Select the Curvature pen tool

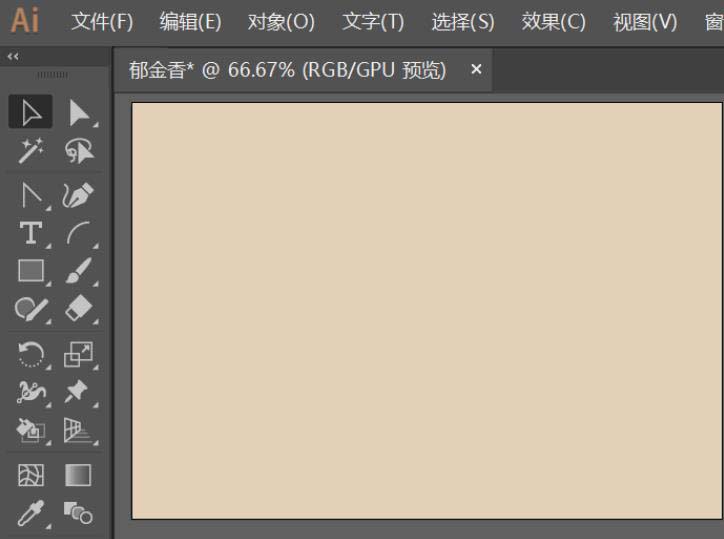(x=78, y=194)
